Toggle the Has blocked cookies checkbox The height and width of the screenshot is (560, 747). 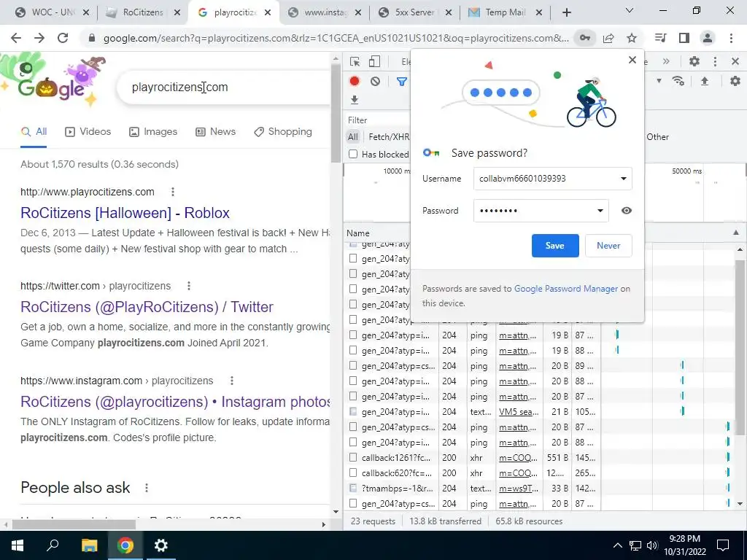[353, 154]
